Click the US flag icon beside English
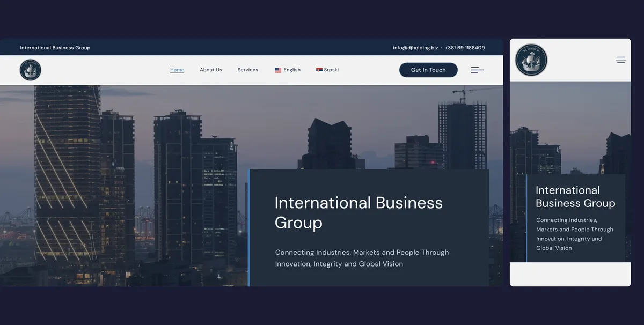Viewport: 644px width, 325px height. click(278, 70)
